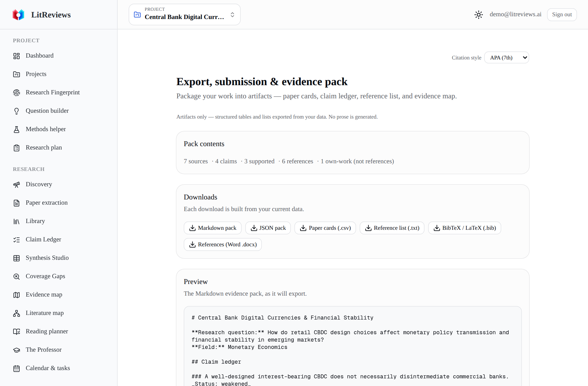Click the '3 supported' pack stat
This screenshot has width=588, height=386.
[x=259, y=161]
